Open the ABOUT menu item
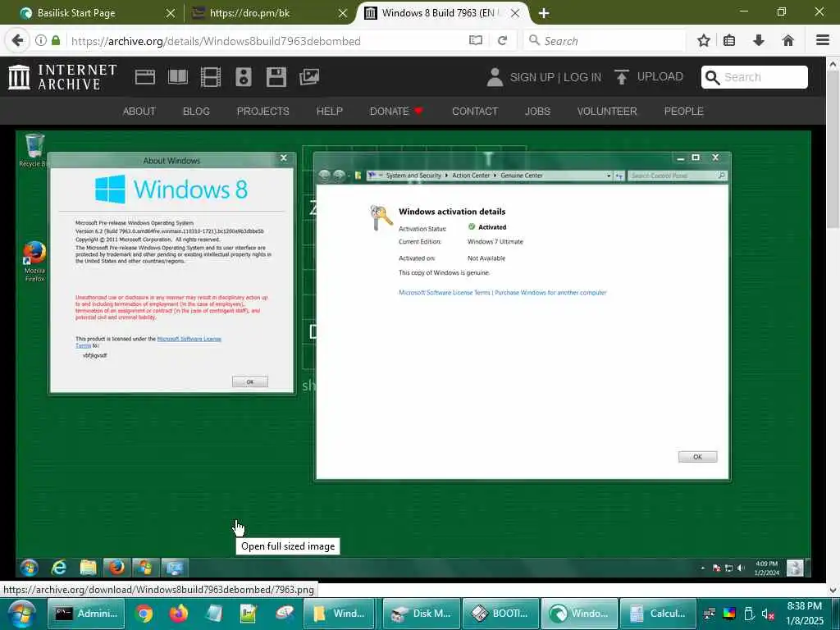The width and height of the screenshot is (840, 630). [x=139, y=111]
